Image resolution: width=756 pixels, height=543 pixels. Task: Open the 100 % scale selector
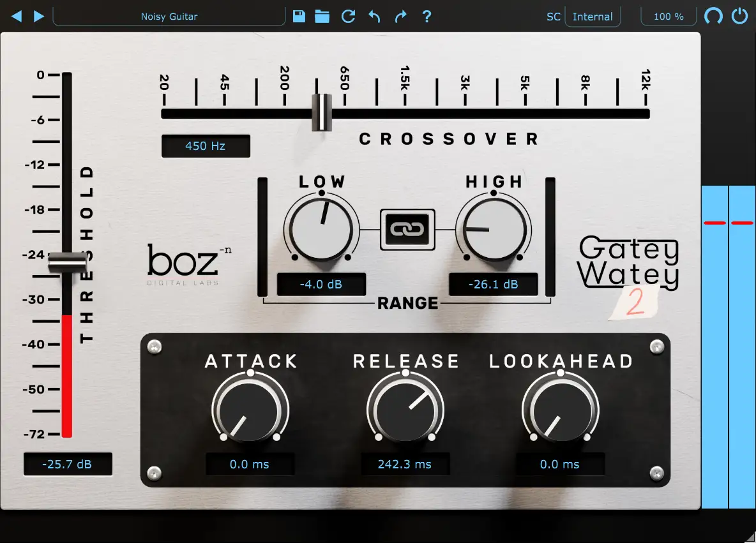[x=669, y=17]
